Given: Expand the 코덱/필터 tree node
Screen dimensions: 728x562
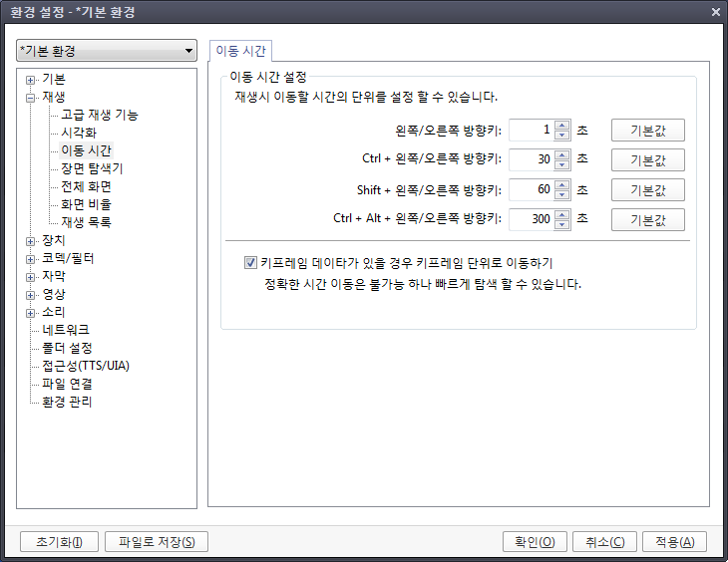Looking at the screenshot, I should (x=31, y=259).
